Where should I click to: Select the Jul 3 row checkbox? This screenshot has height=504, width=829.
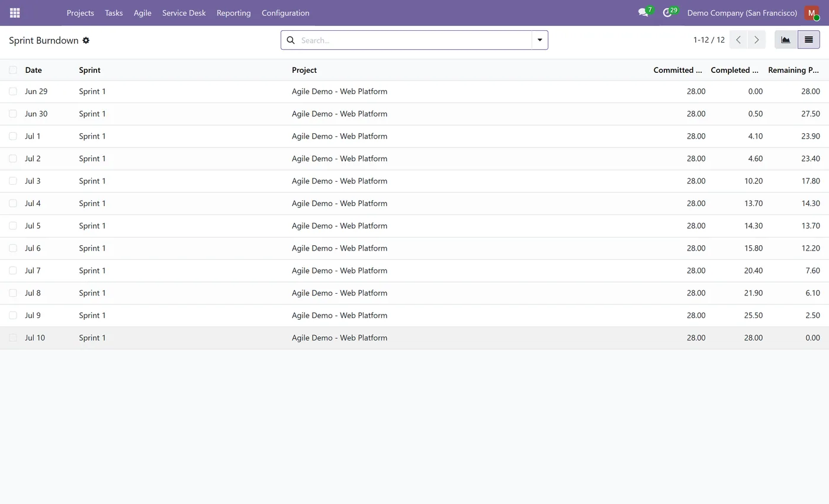(13, 181)
